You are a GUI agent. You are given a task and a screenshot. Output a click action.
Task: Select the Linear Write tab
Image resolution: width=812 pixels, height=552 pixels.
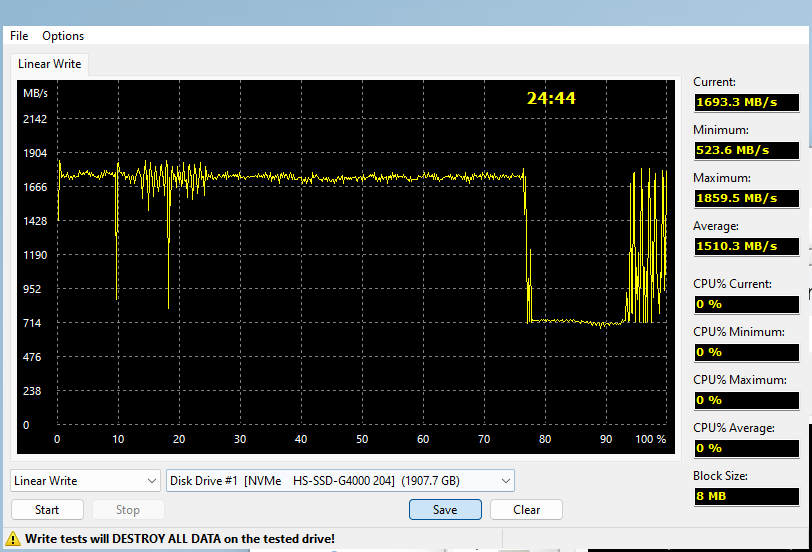coord(49,64)
